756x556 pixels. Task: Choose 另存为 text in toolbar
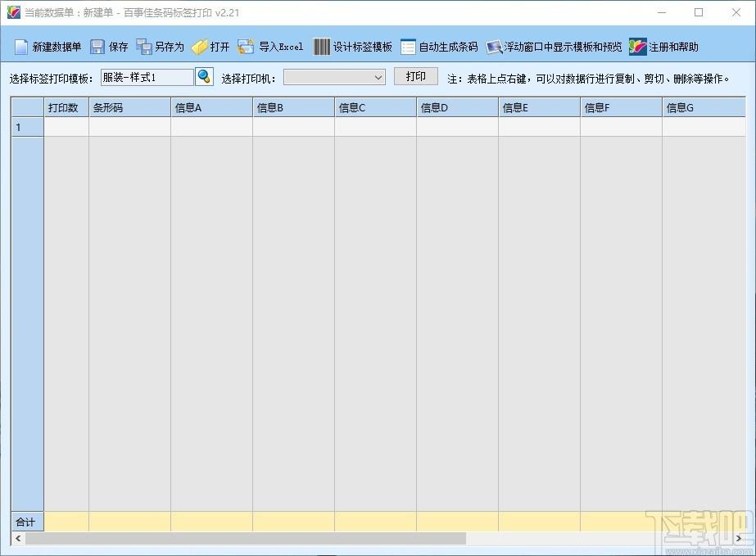pos(170,47)
